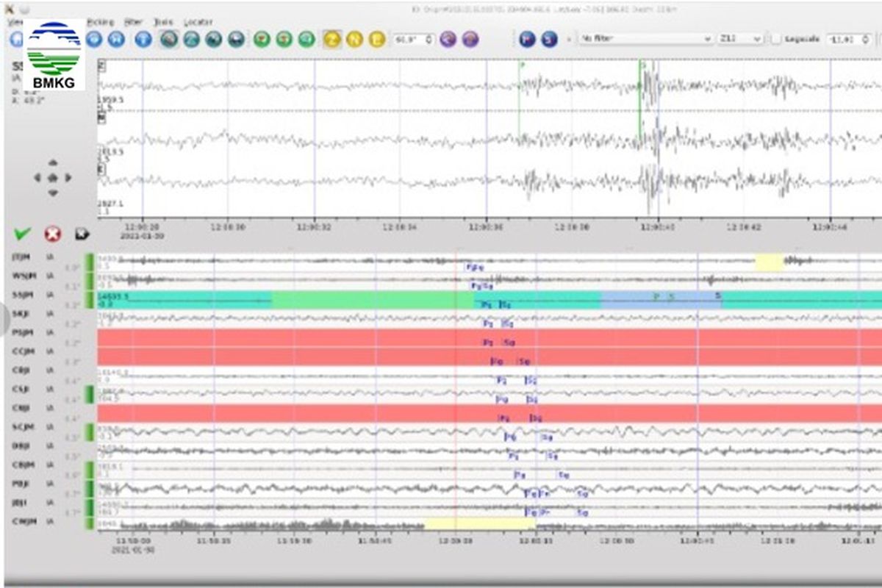Click the arrow icon beside the red X

click(x=82, y=234)
